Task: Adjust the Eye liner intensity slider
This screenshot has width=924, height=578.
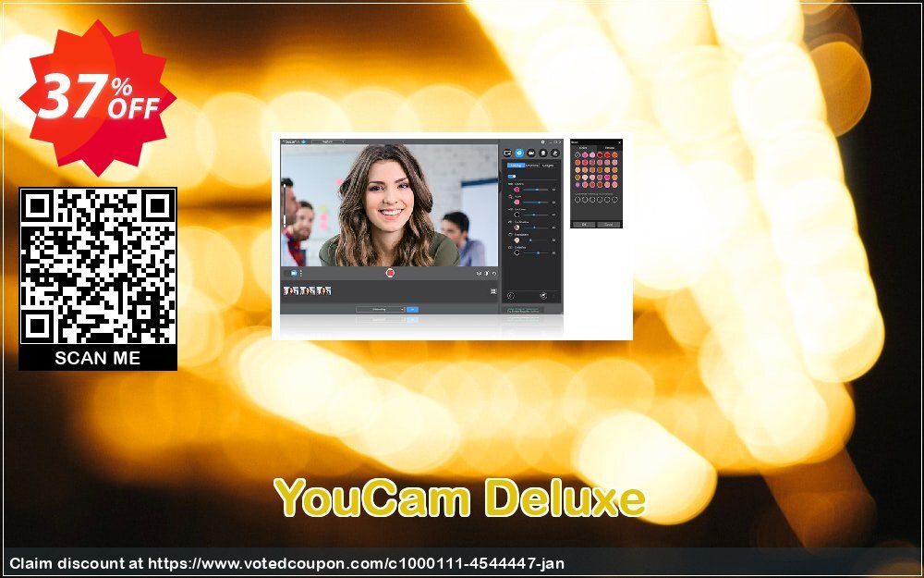Action: 536,215
